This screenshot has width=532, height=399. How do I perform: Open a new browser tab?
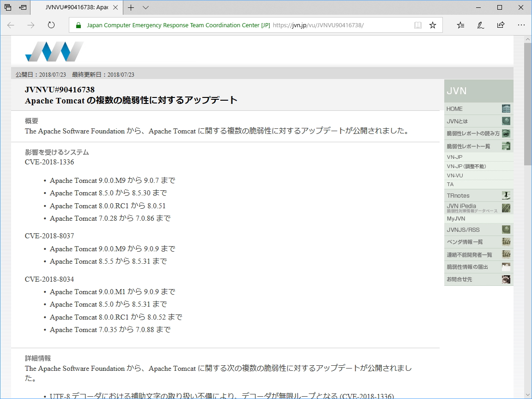[x=132, y=7]
